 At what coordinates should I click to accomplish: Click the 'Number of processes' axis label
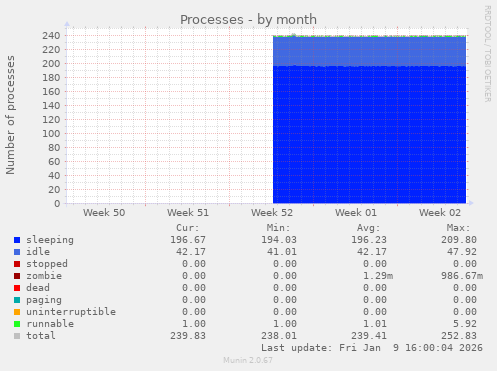coord(10,115)
